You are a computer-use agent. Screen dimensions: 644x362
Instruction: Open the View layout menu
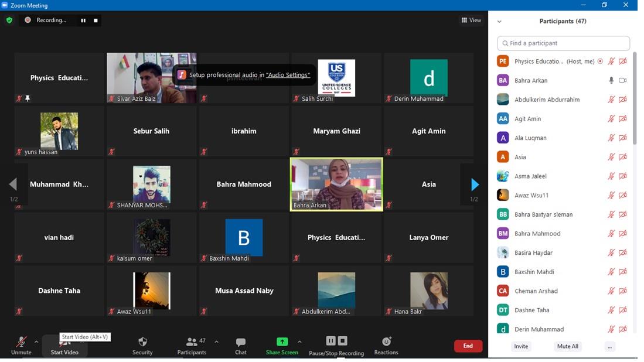(x=471, y=21)
